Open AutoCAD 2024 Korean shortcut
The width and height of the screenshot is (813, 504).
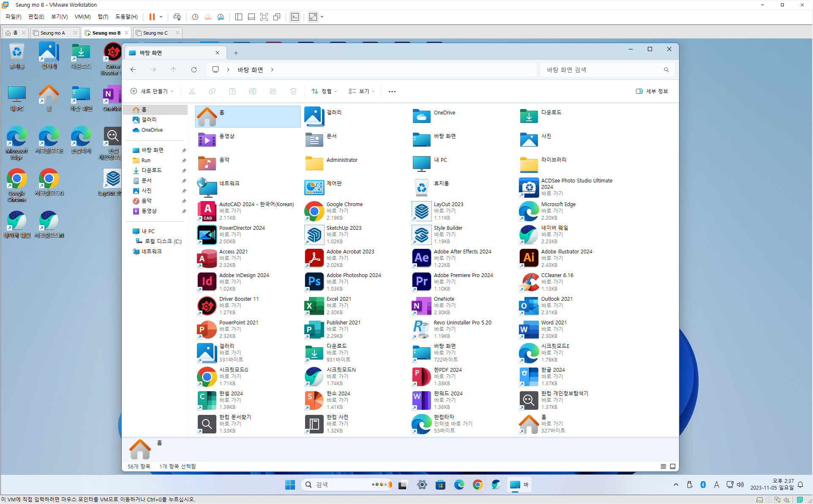207,211
